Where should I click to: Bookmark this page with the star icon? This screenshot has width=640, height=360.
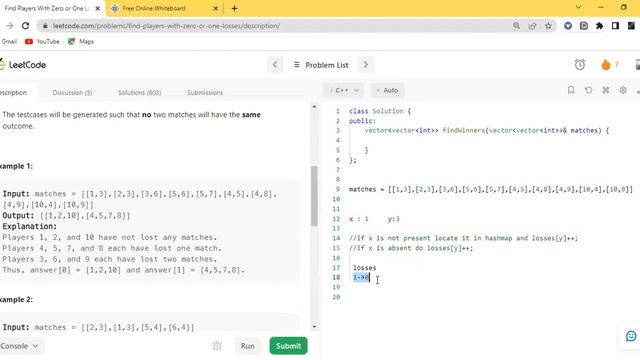[548, 26]
